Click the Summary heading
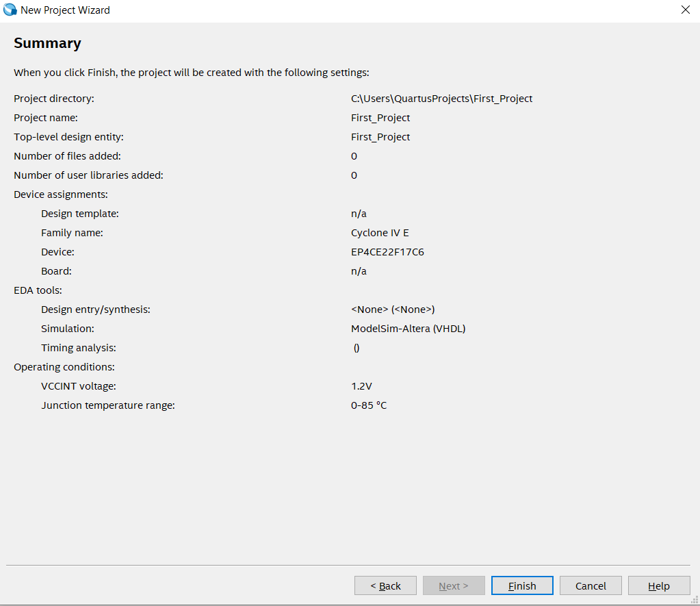The image size is (700, 606). 47,43
